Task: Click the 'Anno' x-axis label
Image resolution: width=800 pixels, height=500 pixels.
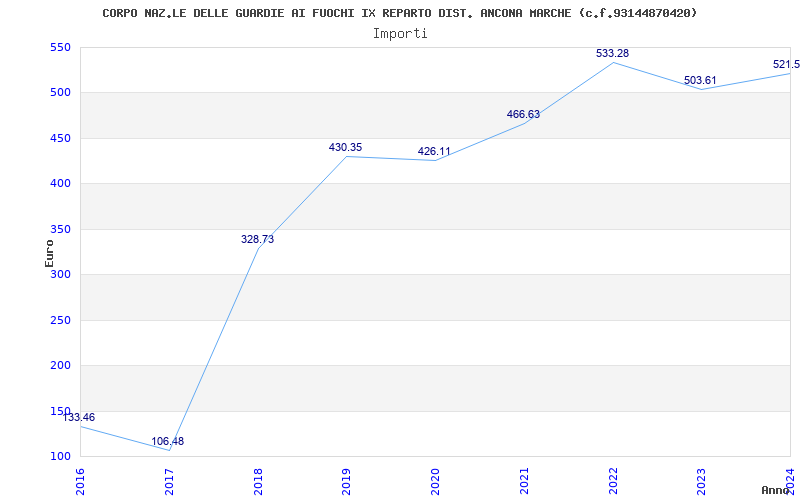Action: tap(774, 490)
